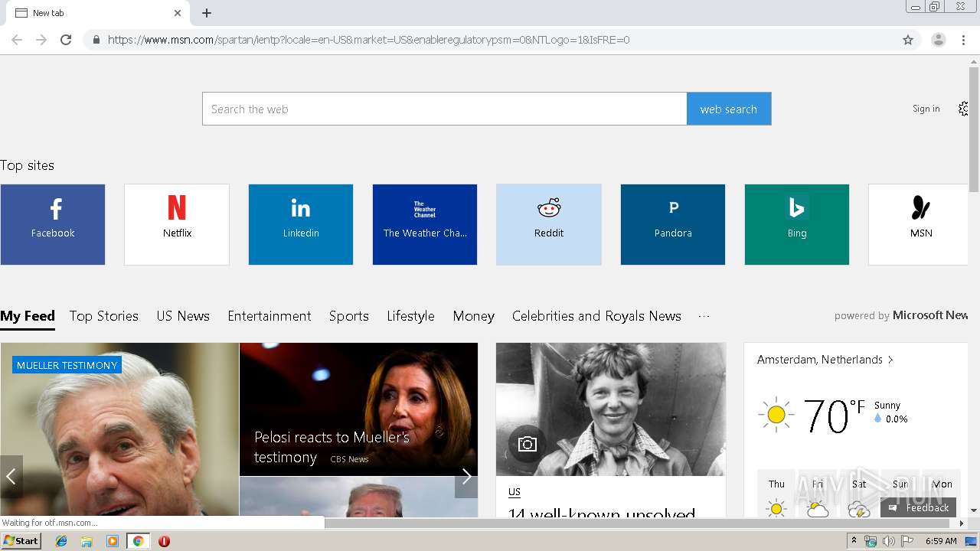Open Pelosi reacts to Mueller's testimony story
The image size is (980, 551).
tap(332, 447)
